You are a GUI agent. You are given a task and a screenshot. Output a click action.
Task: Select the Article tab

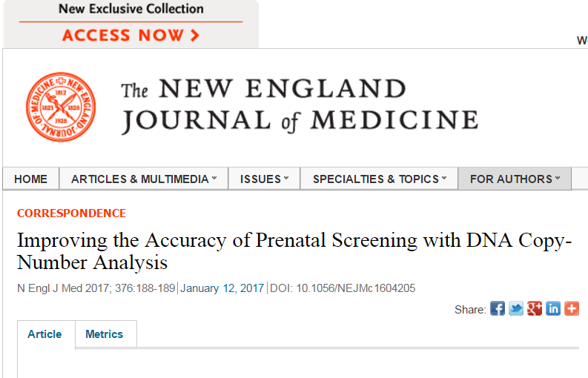[44, 334]
